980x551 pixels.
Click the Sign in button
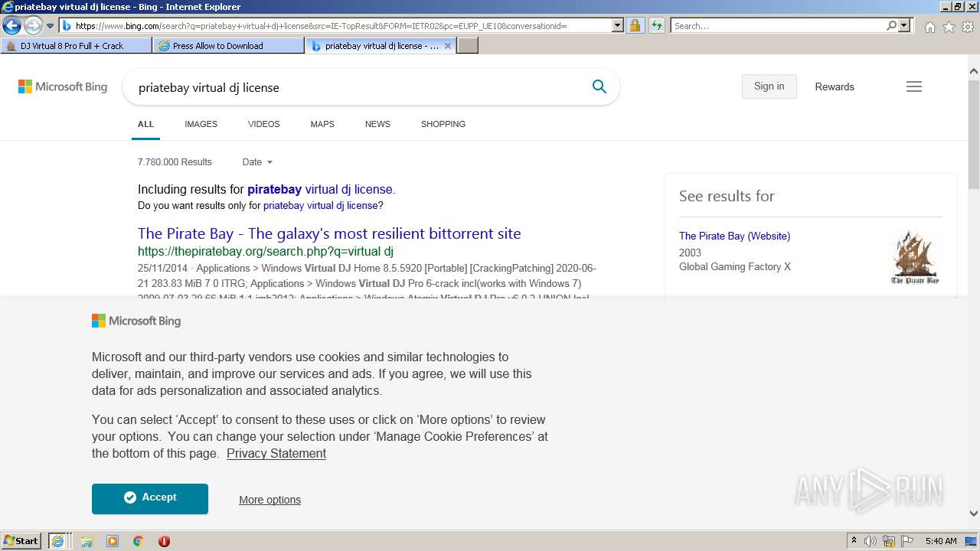pos(769,86)
